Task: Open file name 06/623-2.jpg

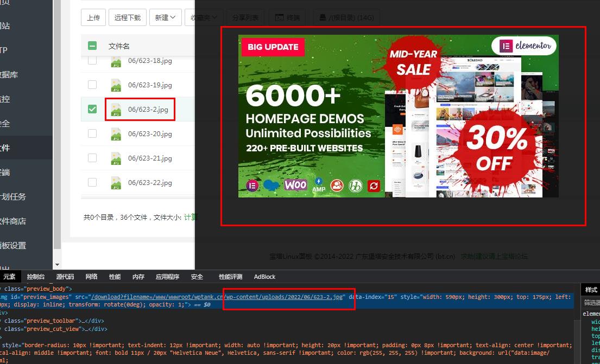Action: (x=148, y=110)
